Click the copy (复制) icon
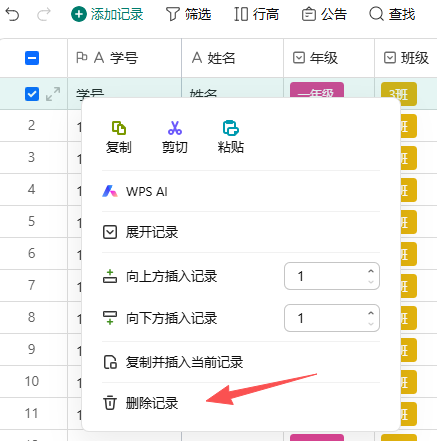This screenshot has height=441, width=437. click(119, 128)
